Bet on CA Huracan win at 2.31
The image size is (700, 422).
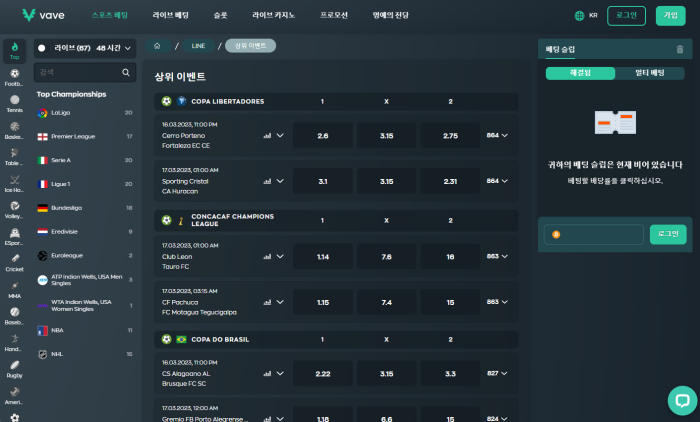click(x=450, y=181)
